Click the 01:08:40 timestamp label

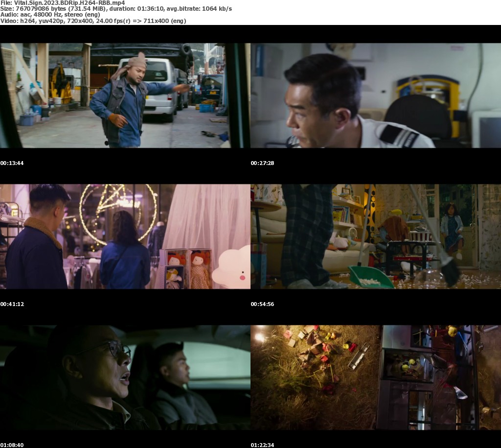point(12,445)
